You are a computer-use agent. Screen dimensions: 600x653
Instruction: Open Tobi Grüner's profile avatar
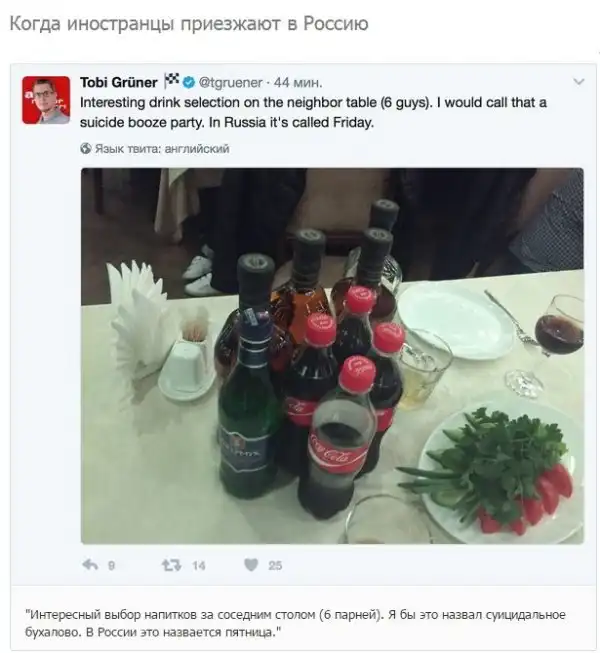(47, 100)
